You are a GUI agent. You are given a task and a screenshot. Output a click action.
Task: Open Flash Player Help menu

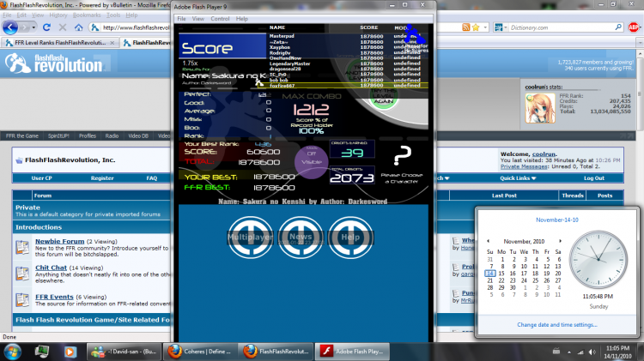(x=242, y=19)
